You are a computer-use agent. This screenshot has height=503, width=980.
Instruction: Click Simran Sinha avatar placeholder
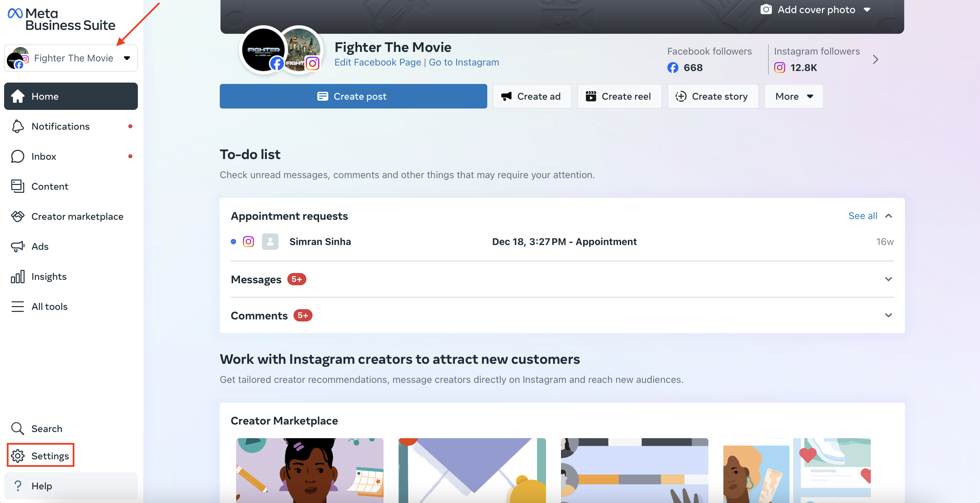tap(270, 242)
